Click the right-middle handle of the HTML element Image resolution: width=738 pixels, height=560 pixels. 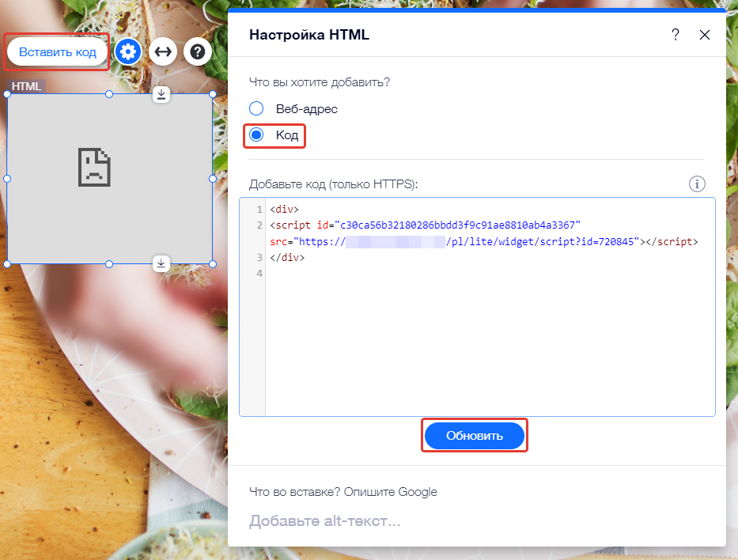pyautogui.click(x=213, y=179)
